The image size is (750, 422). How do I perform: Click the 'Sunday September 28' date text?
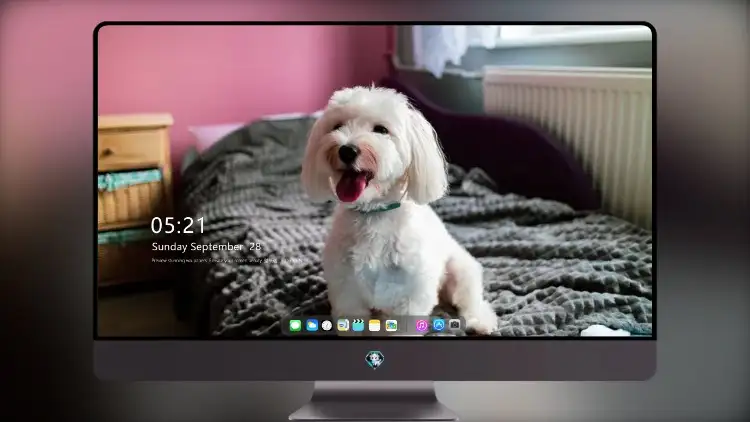coord(206,247)
